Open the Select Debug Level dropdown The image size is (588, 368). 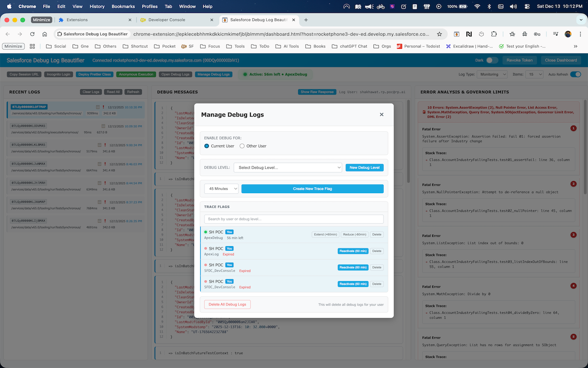(288, 167)
